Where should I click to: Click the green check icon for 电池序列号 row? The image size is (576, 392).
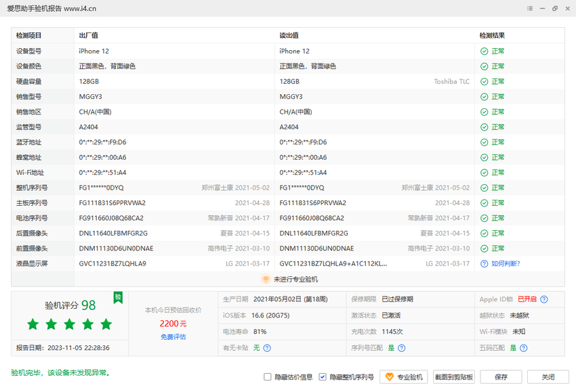pyautogui.click(x=484, y=219)
